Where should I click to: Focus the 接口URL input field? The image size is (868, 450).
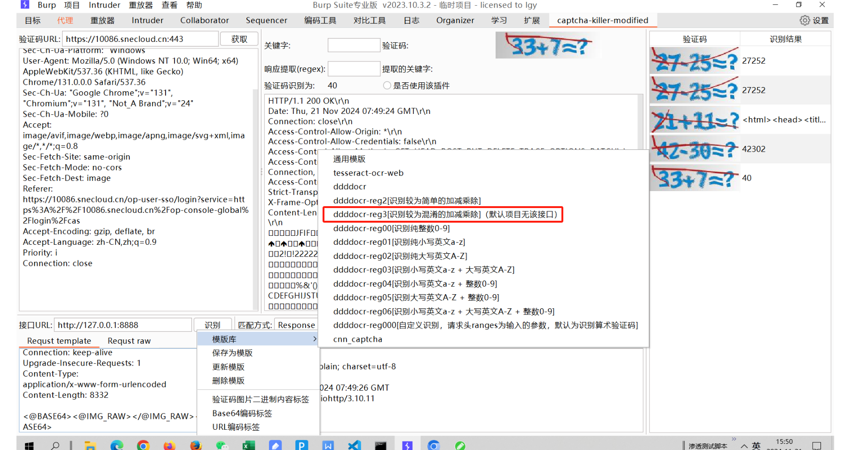[x=123, y=325]
